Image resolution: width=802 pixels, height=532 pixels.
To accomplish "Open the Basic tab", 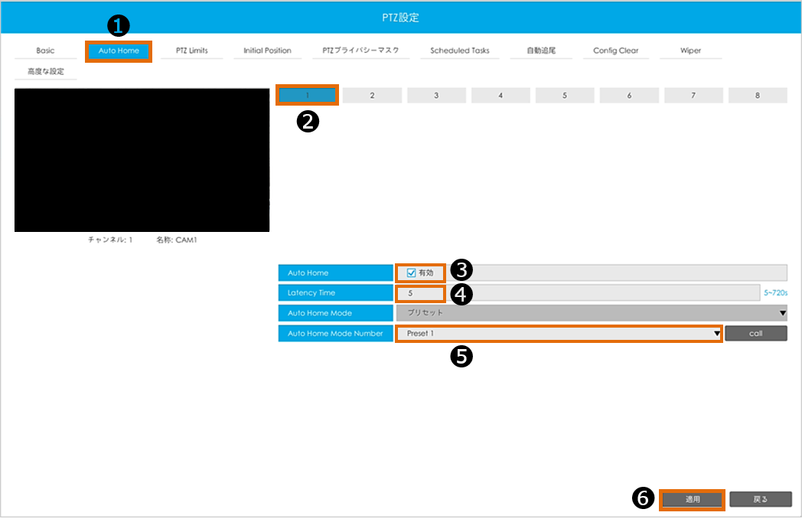I will (45, 51).
